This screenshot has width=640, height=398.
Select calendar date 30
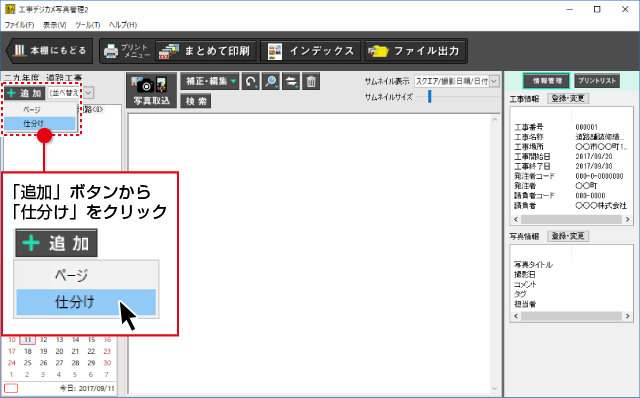[x=107, y=362]
